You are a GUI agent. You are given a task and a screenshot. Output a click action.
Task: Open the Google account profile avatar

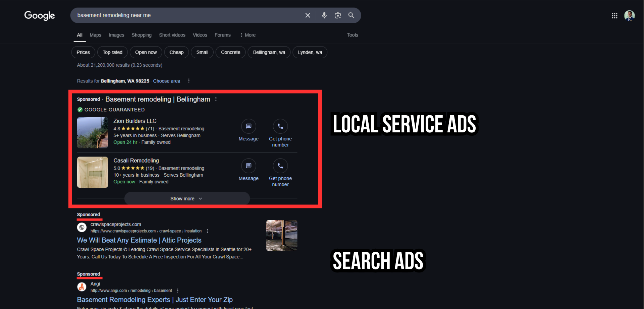pyautogui.click(x=629, y=15)
